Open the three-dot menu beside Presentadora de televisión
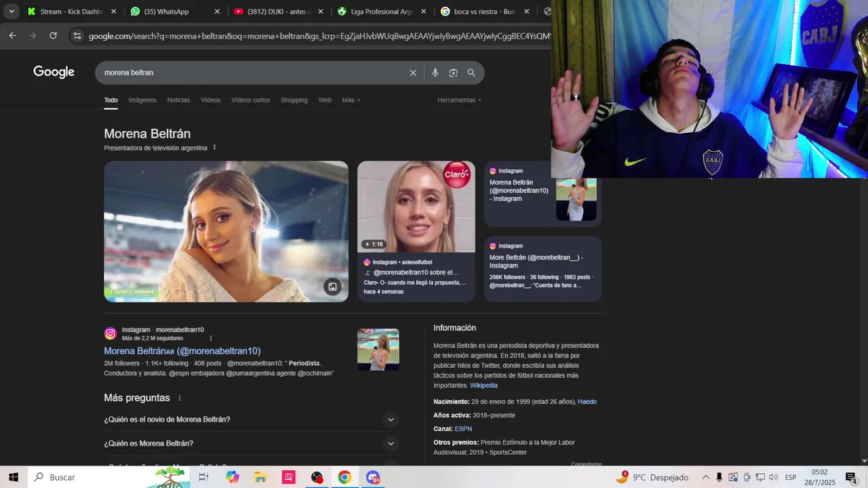Screen dimensions: 868x488 214,147
